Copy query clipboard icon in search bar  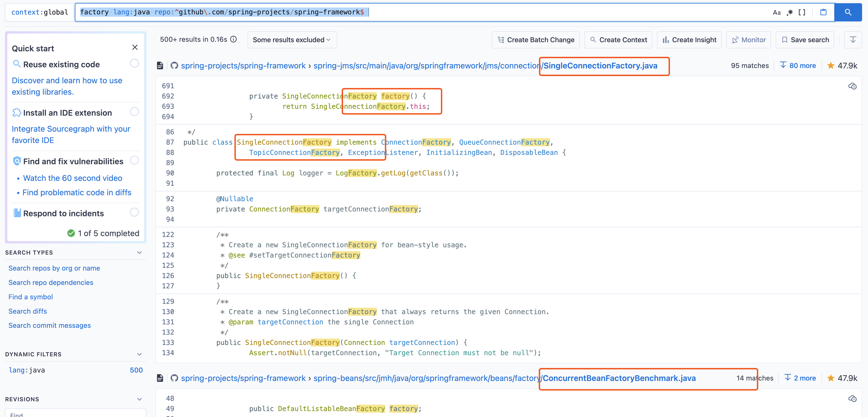coord(823,13)
